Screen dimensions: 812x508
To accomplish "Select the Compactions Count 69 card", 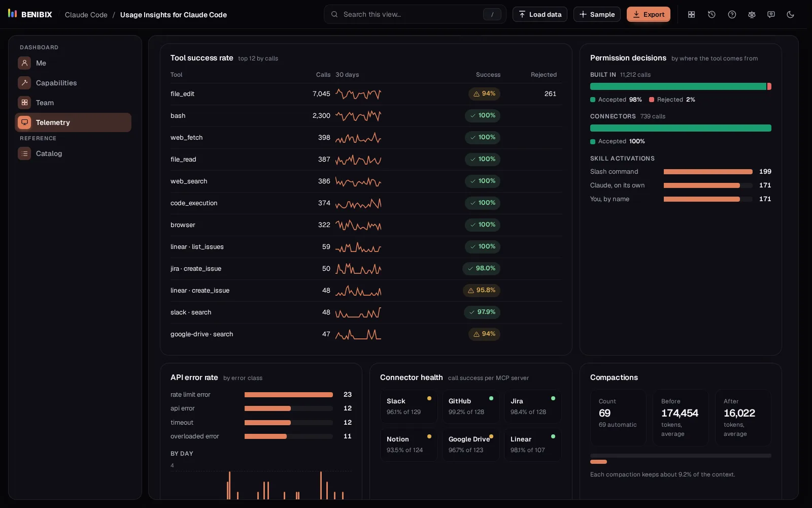I will [618, 418].
